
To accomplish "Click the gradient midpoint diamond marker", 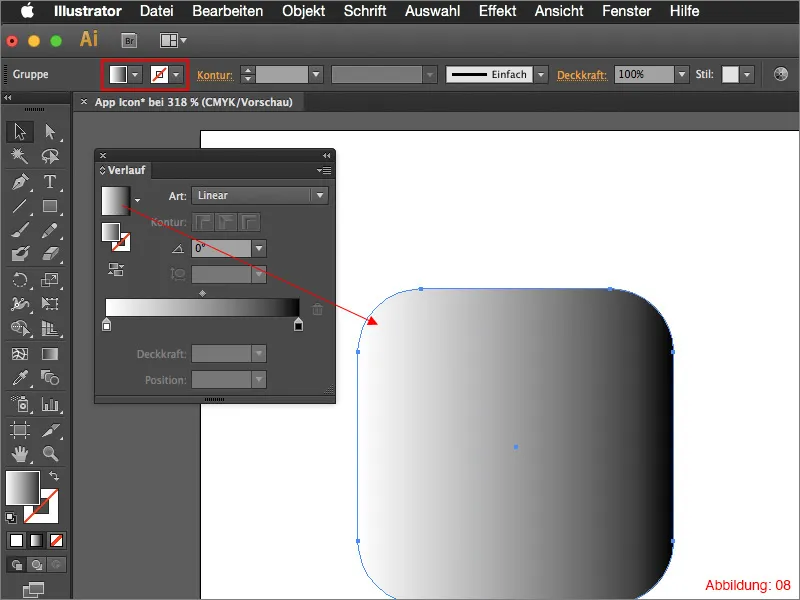I will point(203,293).
